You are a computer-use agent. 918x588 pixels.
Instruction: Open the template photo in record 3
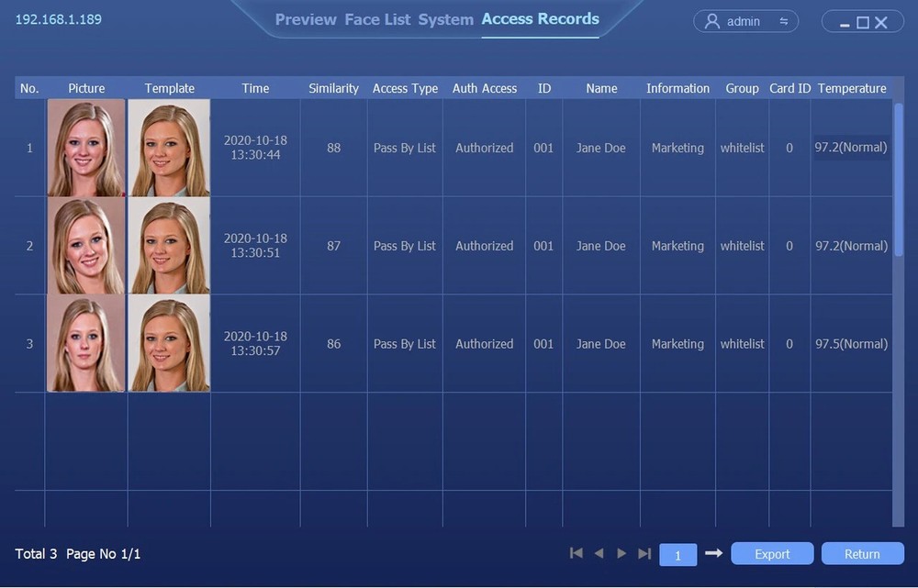(169, 343)
